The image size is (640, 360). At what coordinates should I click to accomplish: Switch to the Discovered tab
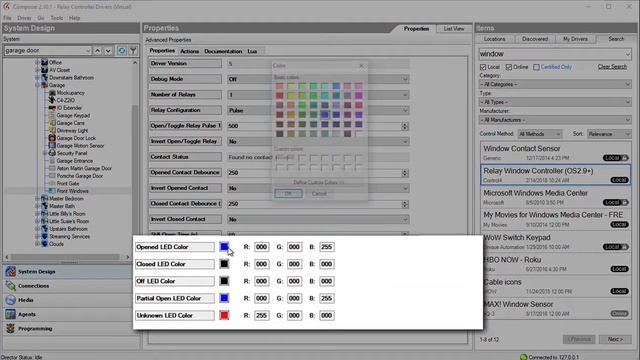535,39
